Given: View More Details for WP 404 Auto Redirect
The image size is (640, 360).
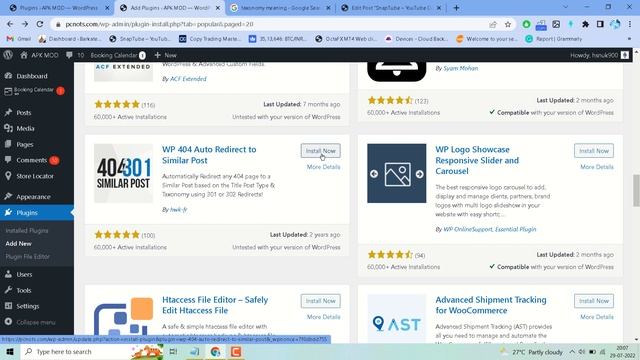Looking at the screenshot, I should pyautogui.click(x=323, y=167).
